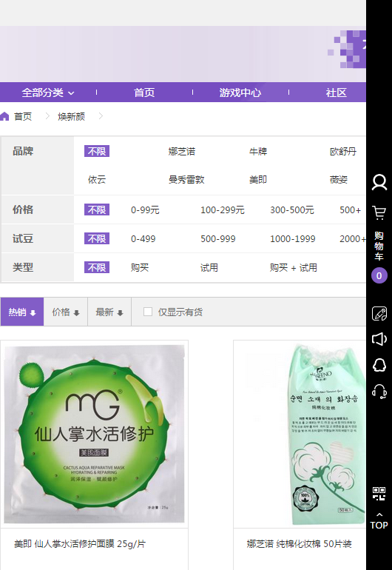Filter by brand 娜芝诺
The height and width of the screenshot is (570, 392).
[182, 151]
